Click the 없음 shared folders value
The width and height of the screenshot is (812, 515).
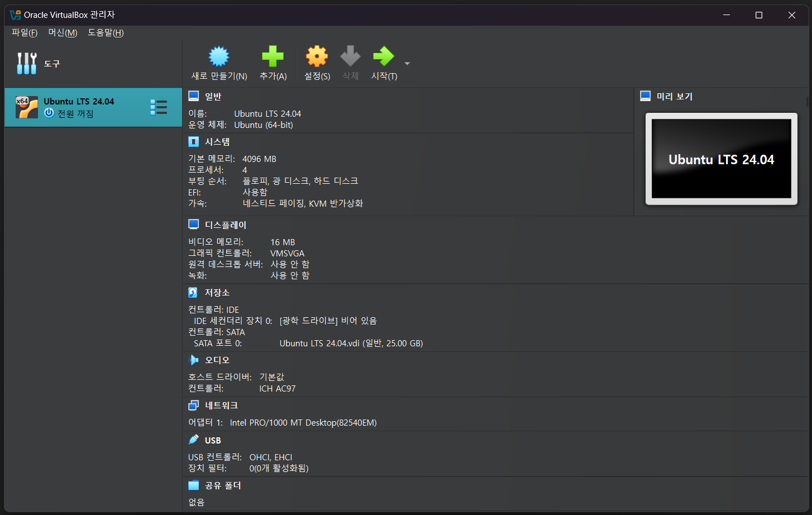[197, 502]
